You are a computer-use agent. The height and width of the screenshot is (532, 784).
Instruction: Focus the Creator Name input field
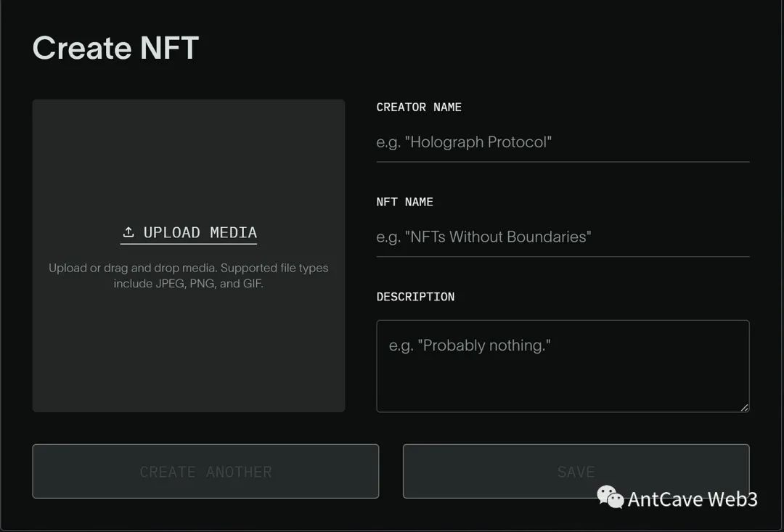tap(563, 142)
